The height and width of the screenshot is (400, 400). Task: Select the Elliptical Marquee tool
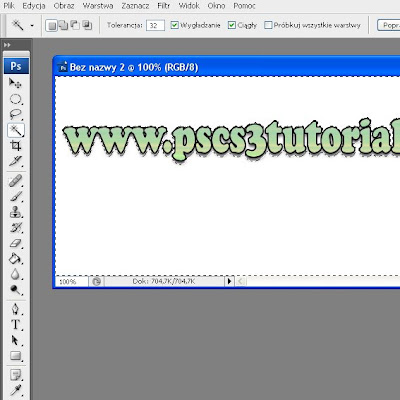tap(15, 99)
